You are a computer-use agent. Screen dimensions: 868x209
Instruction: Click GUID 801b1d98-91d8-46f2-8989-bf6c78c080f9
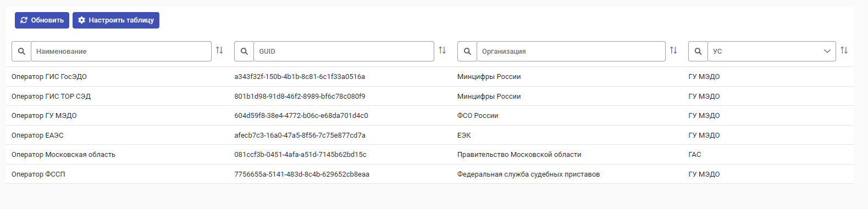(x=300, y=96)
